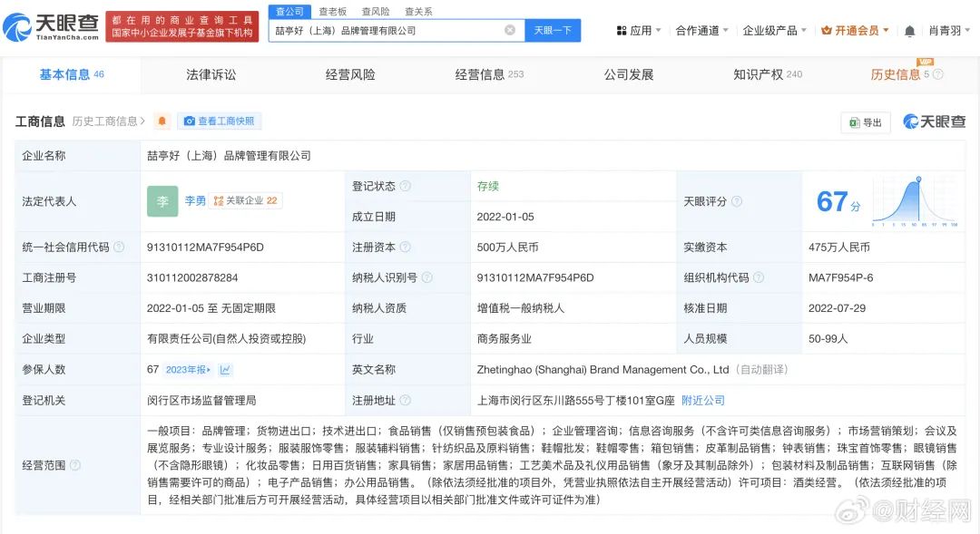Open notifications via the bell icon in header
This screenshot has width=980, height=534.
click(x=909, y=31)
